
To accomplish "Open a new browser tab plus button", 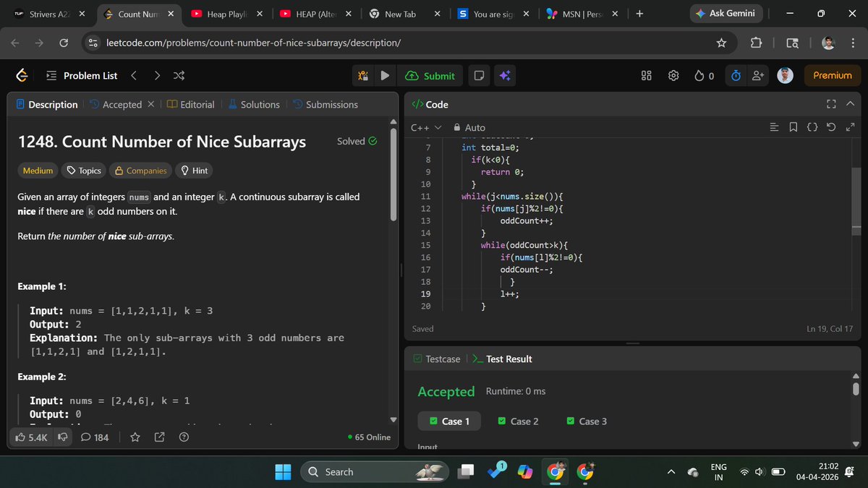I will tap(639, 14).
